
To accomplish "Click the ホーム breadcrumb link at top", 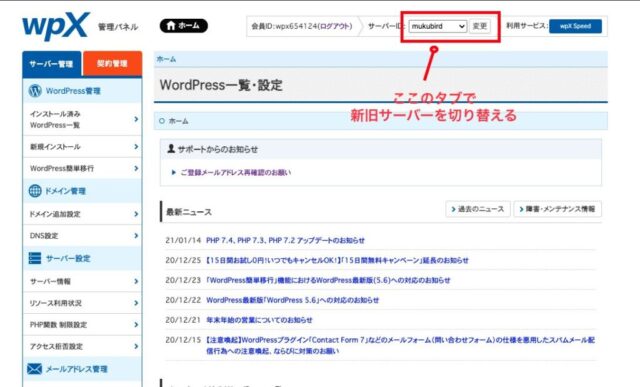I will coord(167,59).
